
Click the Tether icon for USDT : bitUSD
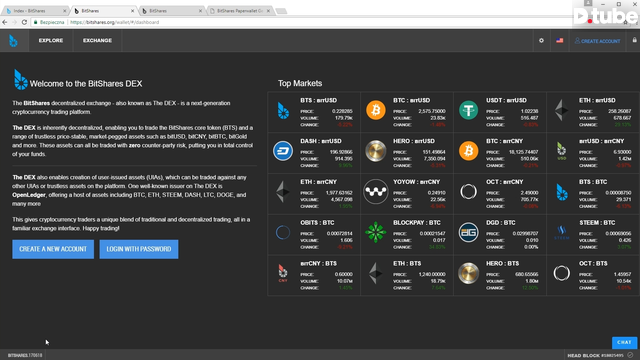click(468, 110)
